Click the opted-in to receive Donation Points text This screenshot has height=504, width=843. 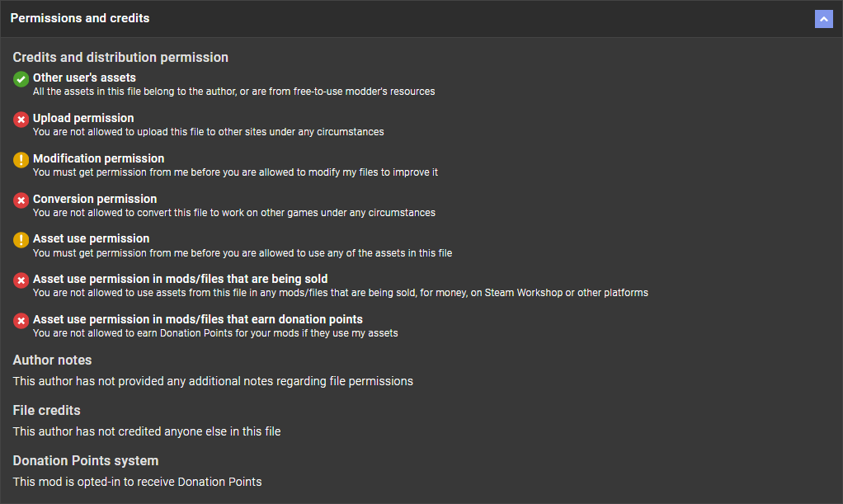click(x=137, y=482)
